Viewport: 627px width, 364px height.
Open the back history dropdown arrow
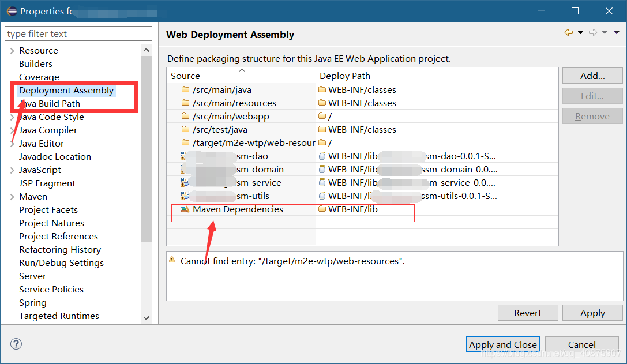[x=580, y=32]
